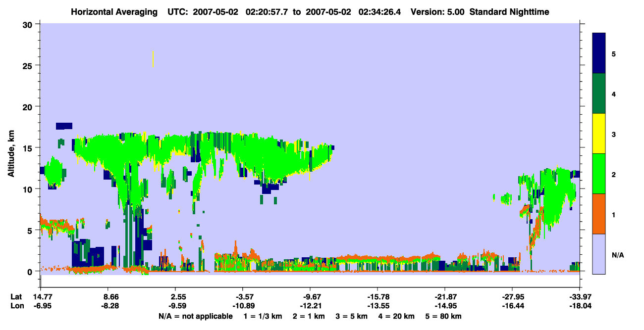Click the y-axis tick label 30

29,24
